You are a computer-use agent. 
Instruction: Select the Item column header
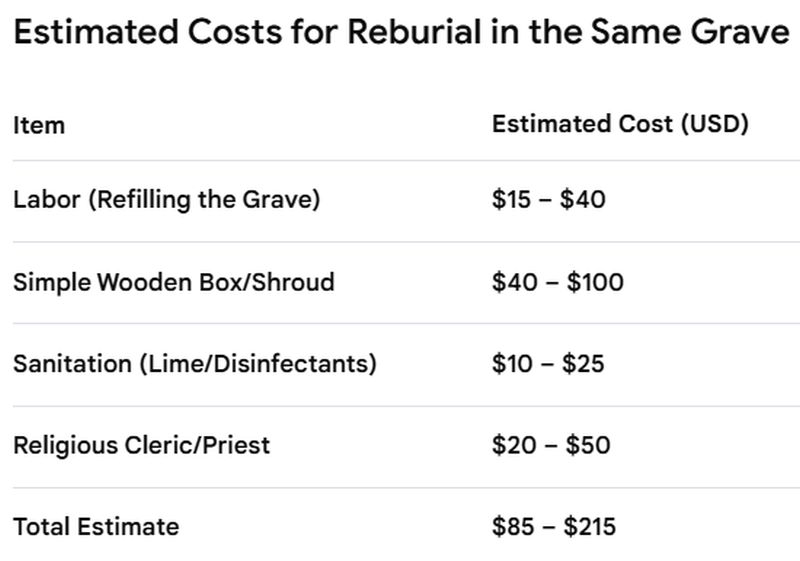(x=39, y=125)
